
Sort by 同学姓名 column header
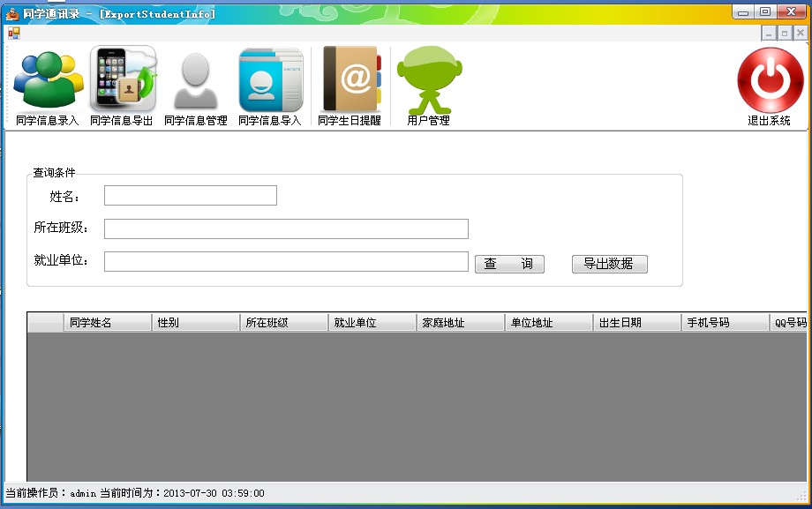[x=108, y=323]
